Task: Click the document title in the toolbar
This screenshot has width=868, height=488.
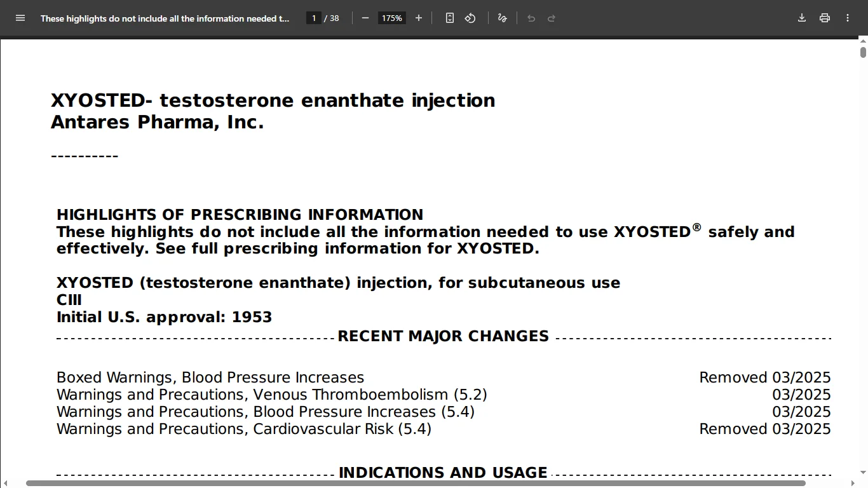Action: (165, 18)
